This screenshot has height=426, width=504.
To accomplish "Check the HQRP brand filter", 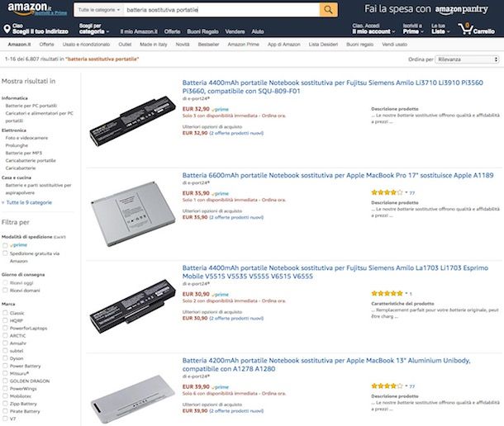I will 4,320.
